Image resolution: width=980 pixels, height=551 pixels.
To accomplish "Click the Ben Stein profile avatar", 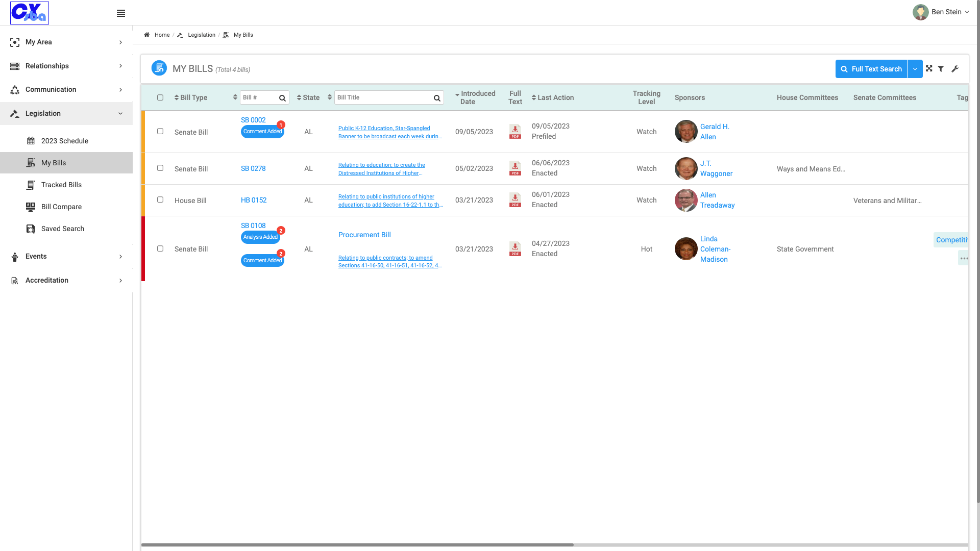I will [x=920, y=12].
